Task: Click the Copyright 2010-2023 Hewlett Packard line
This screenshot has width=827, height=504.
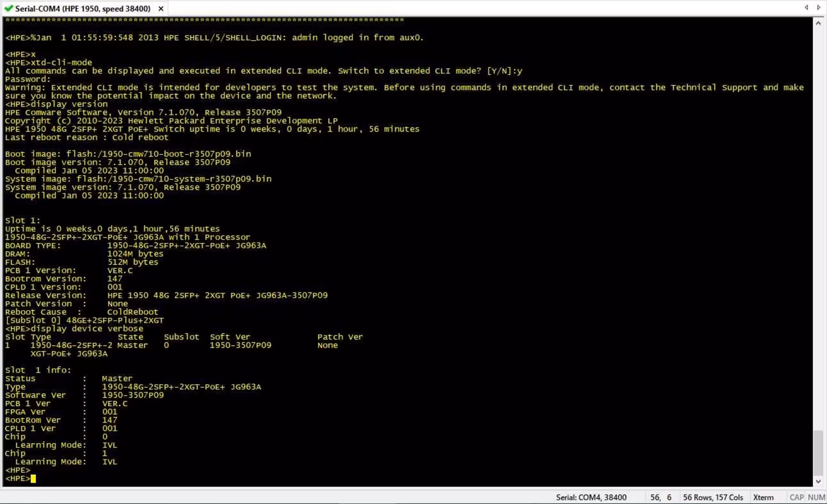Action: point(171,121)
